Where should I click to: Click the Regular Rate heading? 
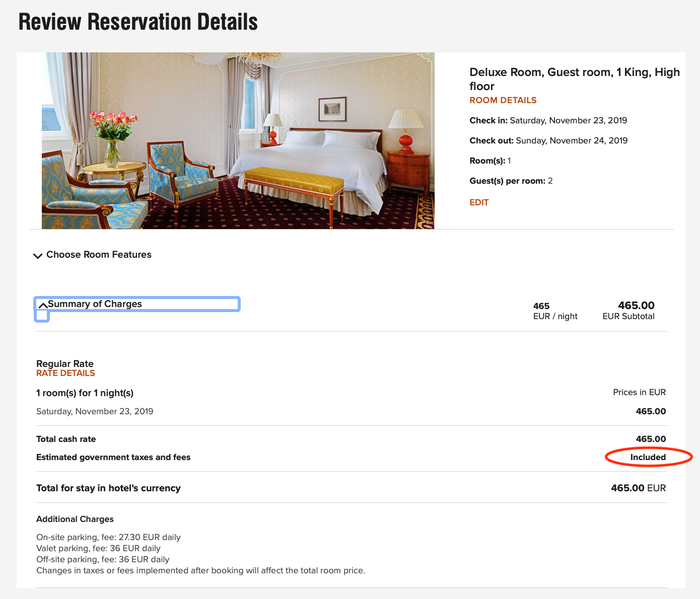(x=65, y=363)
